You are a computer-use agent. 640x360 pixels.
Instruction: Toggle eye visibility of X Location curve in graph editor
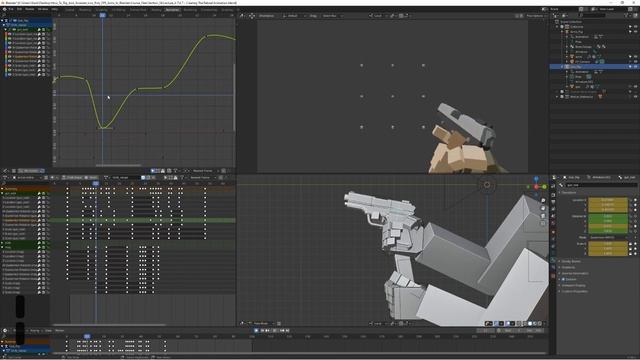pyautogui.click(x=10, y=34)
